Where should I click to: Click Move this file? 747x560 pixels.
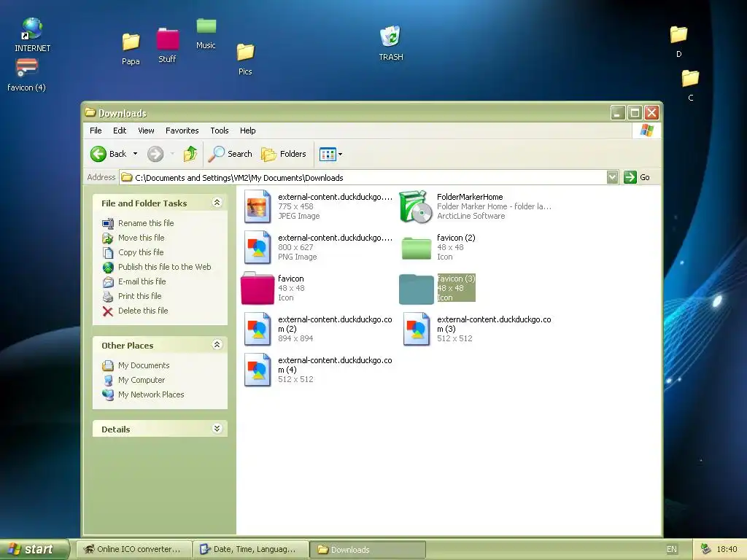[141, 238]
